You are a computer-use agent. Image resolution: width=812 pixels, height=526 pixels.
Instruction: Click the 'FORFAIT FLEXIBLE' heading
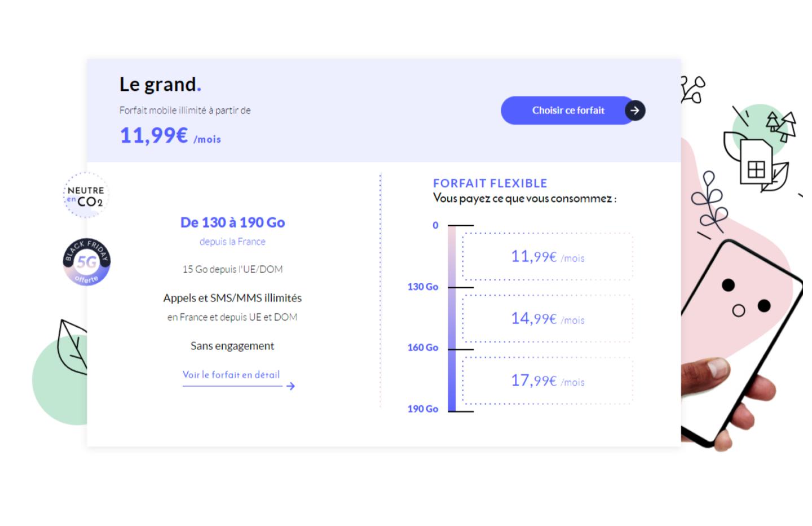[x=490, y=183]
